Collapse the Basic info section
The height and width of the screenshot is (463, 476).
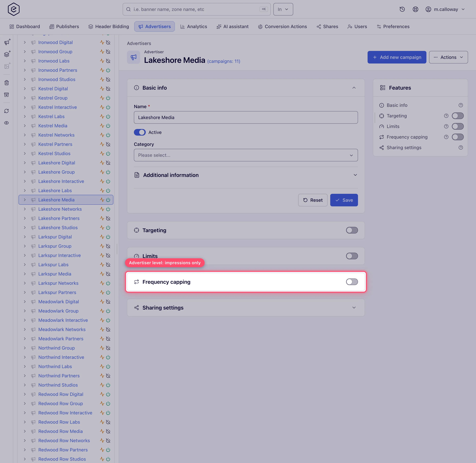(x=354, y=88)
